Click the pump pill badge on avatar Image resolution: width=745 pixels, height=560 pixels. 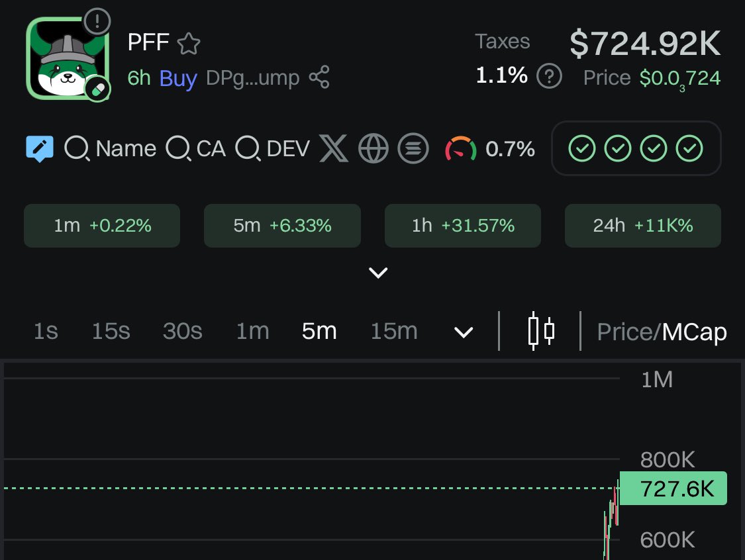point(97,89)
